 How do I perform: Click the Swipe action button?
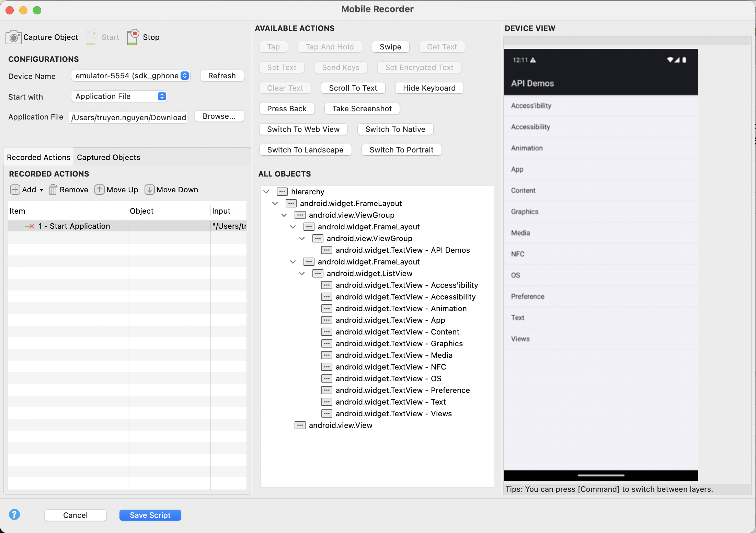pos(390,47)
